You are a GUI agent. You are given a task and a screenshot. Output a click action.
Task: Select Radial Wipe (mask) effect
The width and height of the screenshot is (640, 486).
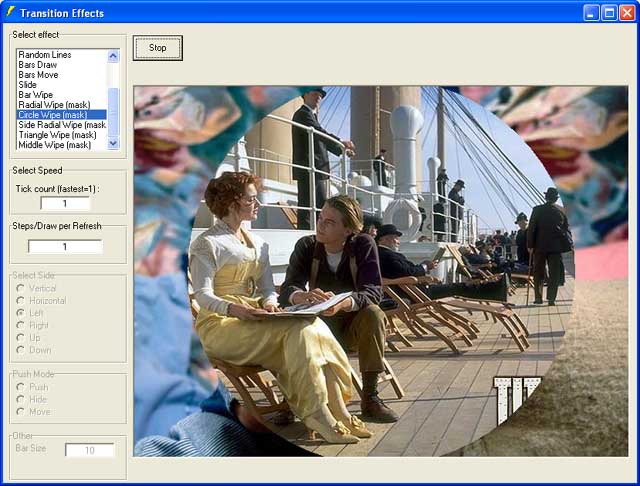point(54,105)
